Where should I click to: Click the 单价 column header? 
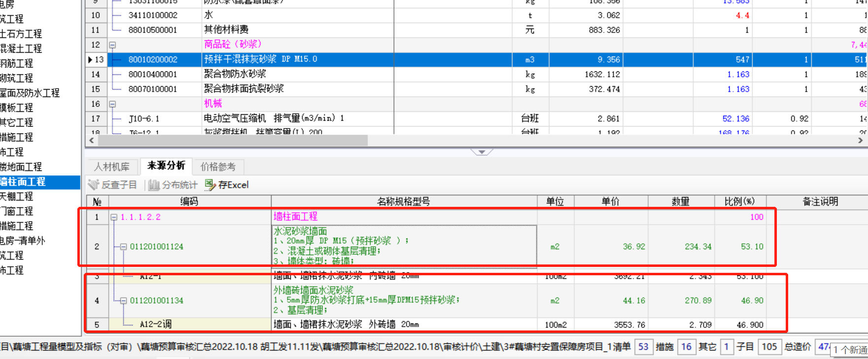(x=611, y=201)
